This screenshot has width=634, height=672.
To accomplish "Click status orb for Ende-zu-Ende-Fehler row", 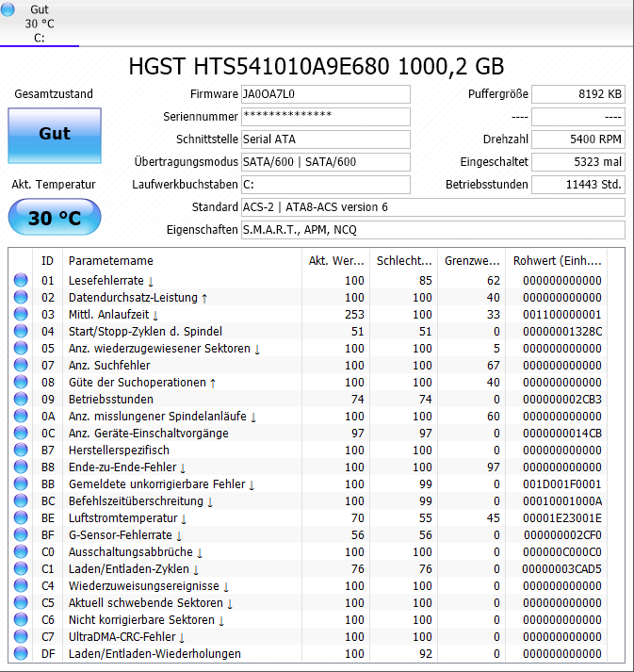I will 21,467.
